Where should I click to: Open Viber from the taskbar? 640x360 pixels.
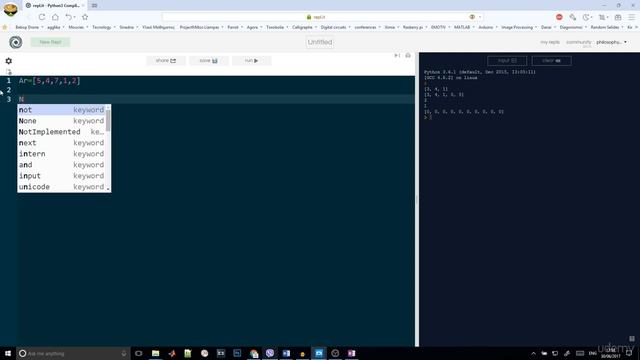tap(270, 353)
